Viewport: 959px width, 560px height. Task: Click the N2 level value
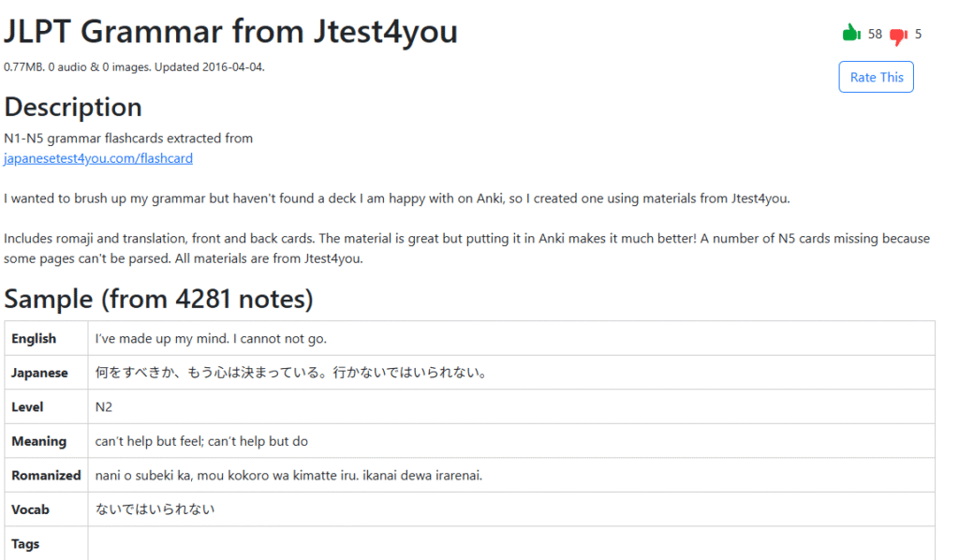[x=103, y=407]
